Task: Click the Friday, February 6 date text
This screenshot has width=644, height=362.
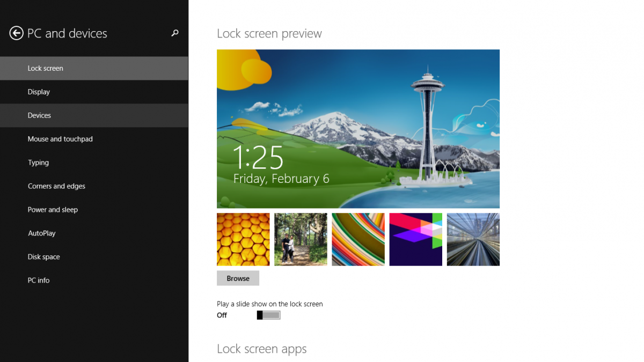Action: (281, 179)
